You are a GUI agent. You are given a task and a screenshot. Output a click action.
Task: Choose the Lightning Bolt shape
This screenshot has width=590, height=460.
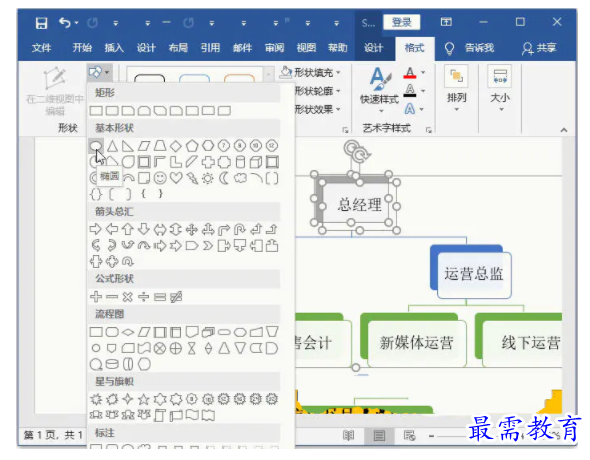192,178
